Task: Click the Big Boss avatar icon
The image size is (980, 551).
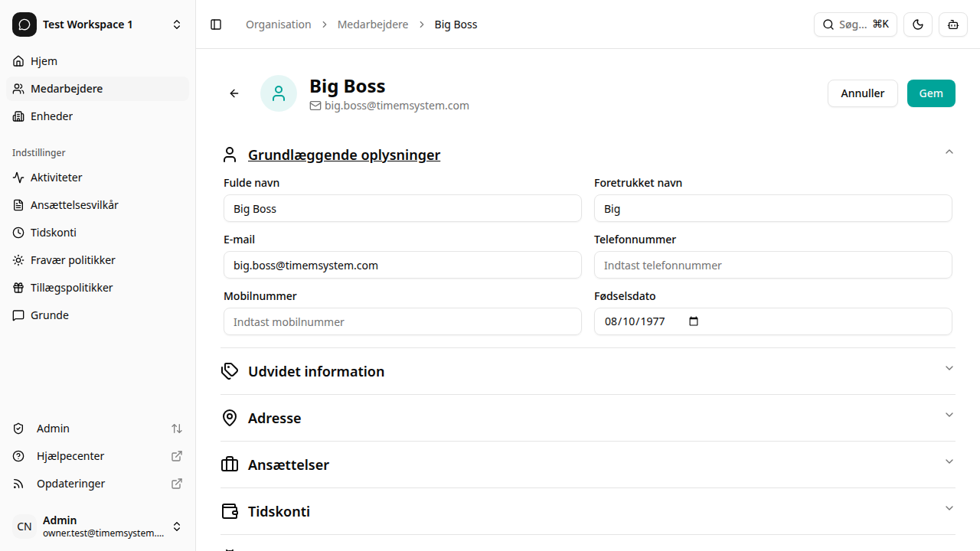Action: (279, 93)
